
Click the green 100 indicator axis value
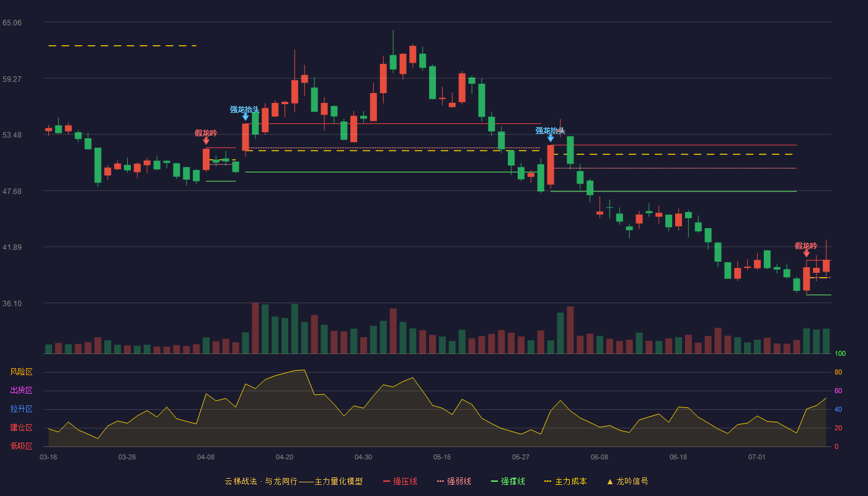tap(840, 354)
